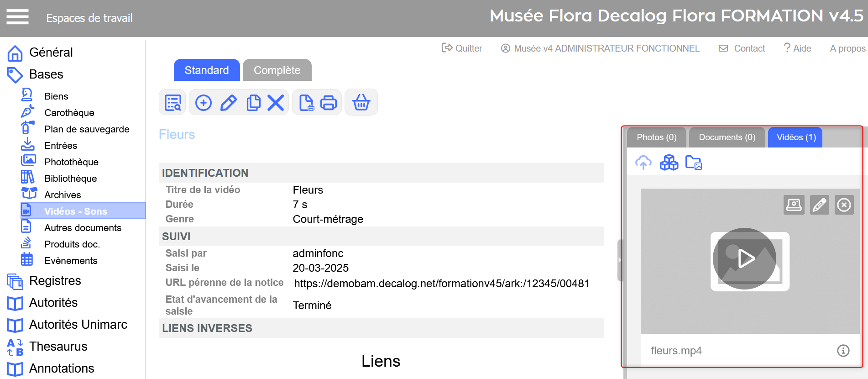The height and width of the screenshot is (379, 868).
Task: Duplicate the current record
Action: (253, 103)
